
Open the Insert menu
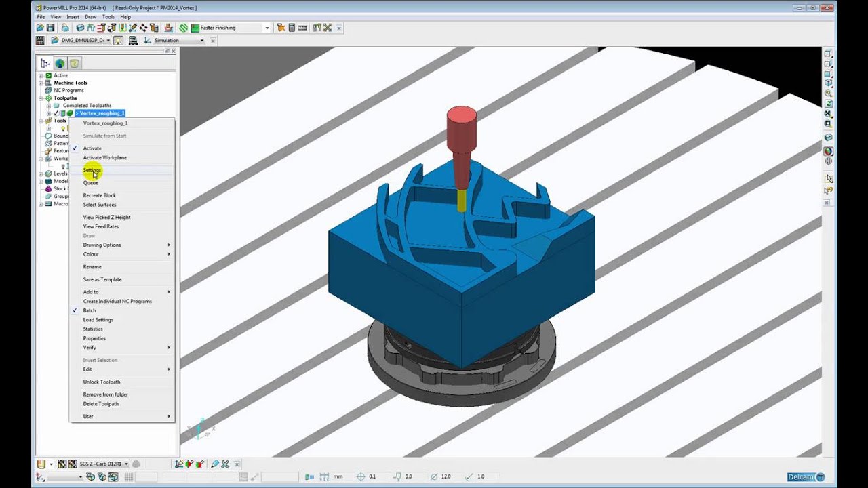[x=73, y=17]
